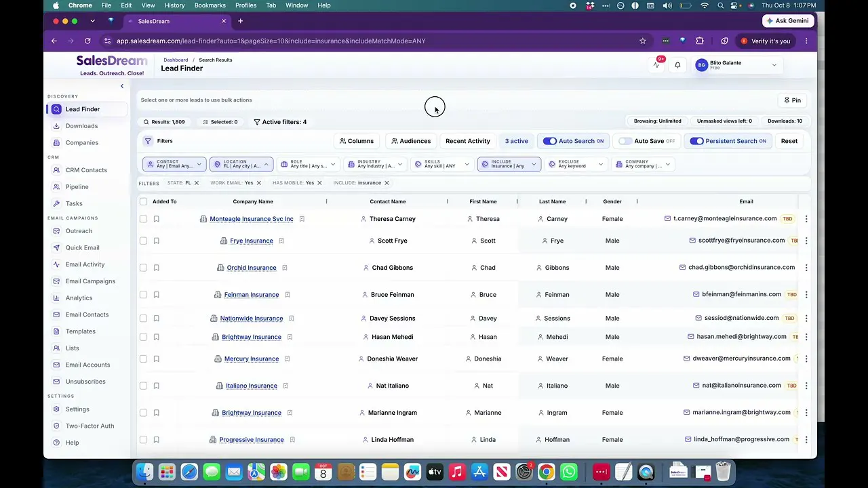Open the Location filter dropdown
868x488 pixels.
[x=241, y=164]
